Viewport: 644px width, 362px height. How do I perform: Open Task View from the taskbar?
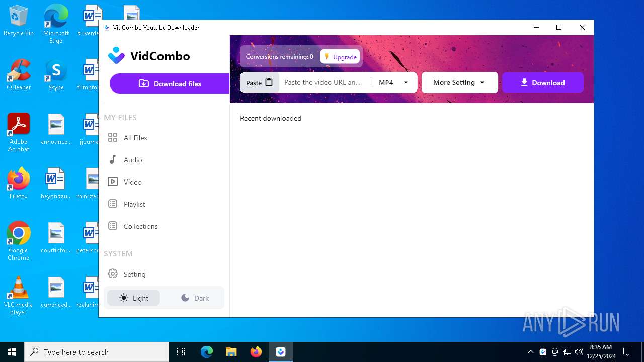coord(181,352)
